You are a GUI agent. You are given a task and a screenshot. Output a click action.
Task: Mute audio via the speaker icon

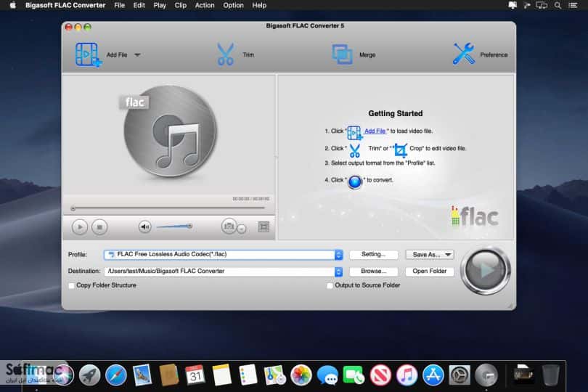pyautogui.click(x=144, y=226)
